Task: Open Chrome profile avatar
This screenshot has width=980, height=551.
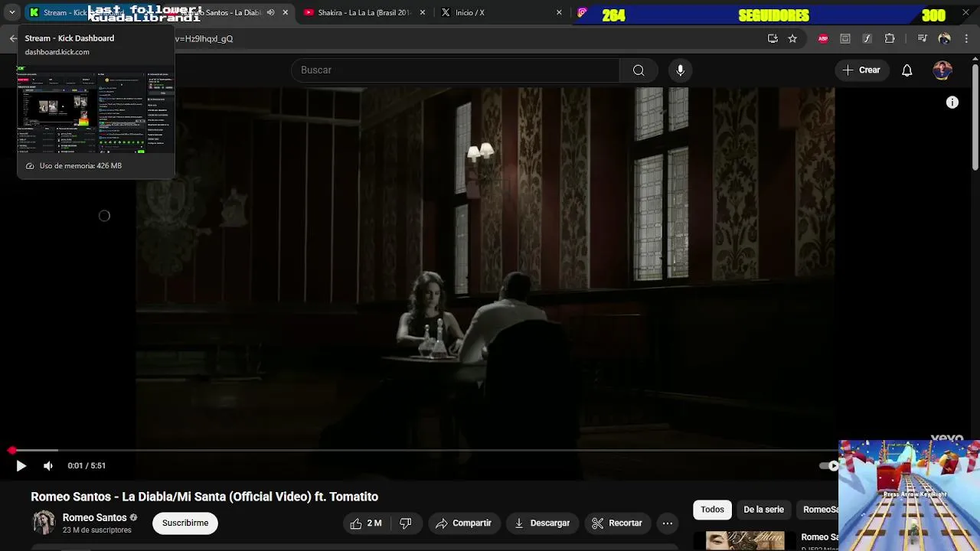Action: 944,38
